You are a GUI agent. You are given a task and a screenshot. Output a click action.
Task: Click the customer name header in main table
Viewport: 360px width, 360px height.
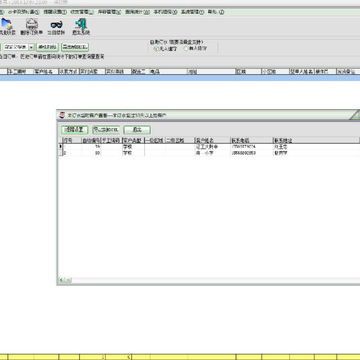(46, 71)
